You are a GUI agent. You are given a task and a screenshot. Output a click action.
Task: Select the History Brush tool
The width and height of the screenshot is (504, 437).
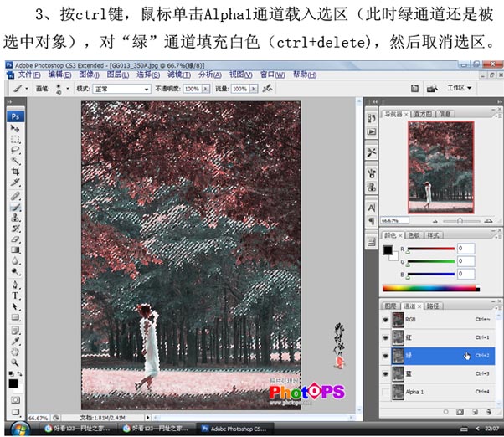point(15,229)
